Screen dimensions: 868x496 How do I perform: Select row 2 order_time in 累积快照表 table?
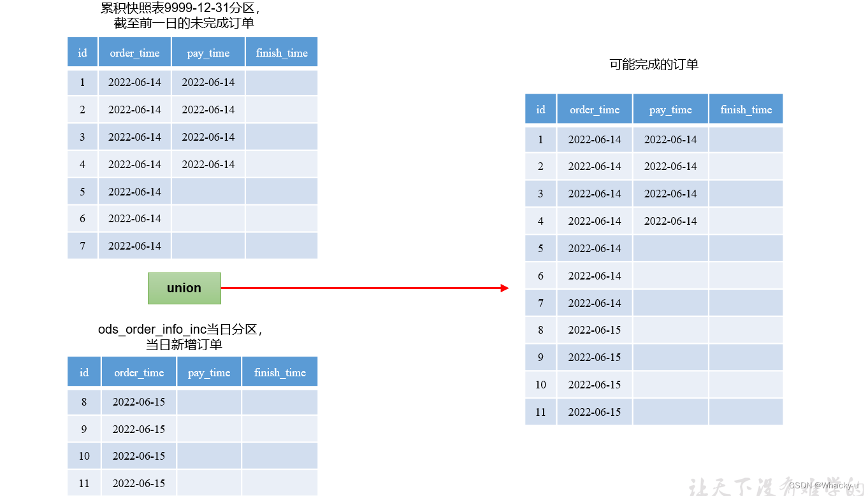click(134, 110)
